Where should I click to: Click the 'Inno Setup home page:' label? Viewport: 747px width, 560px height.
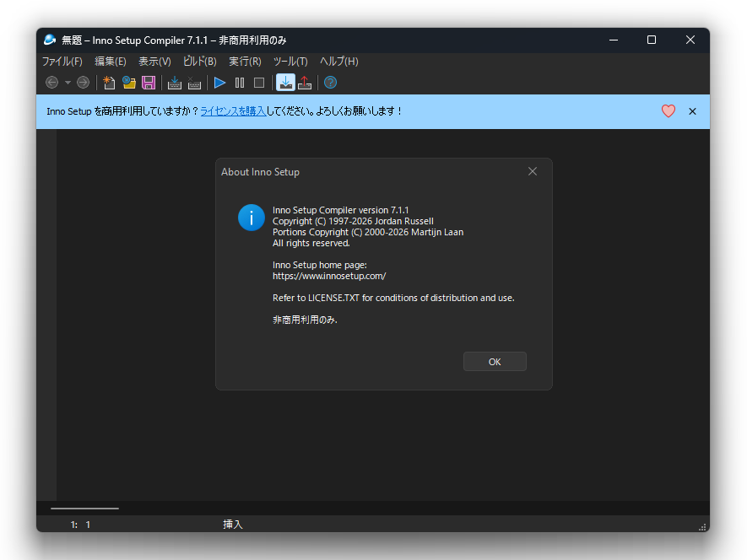pos(320,265)
